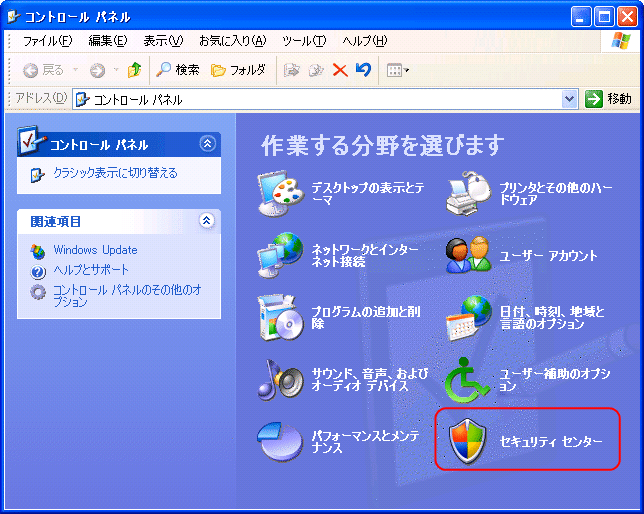The image size is (644, 514).
Task: Open the ファイル(F) menu
Action: pos(48,41)
